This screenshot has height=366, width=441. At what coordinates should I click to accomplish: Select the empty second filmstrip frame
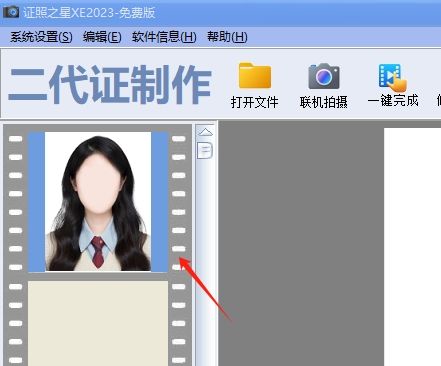coord(98,323)
